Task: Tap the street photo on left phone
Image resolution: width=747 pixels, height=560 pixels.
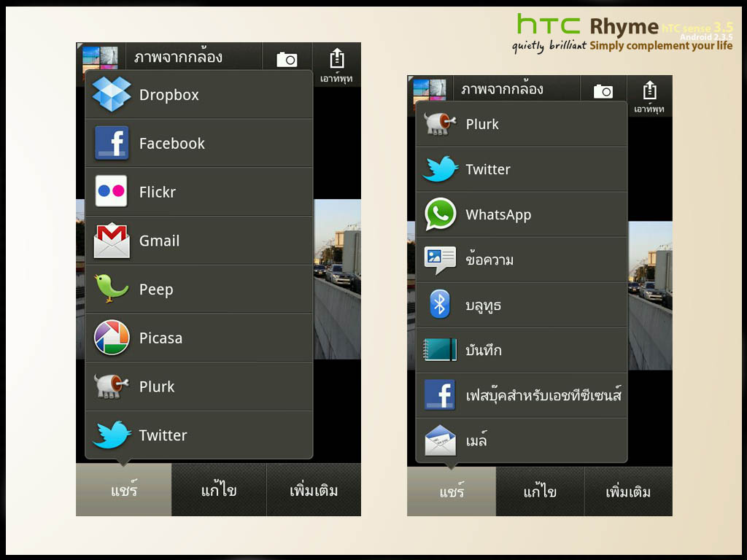Action: pyautogui.click(x=337, y=279)
